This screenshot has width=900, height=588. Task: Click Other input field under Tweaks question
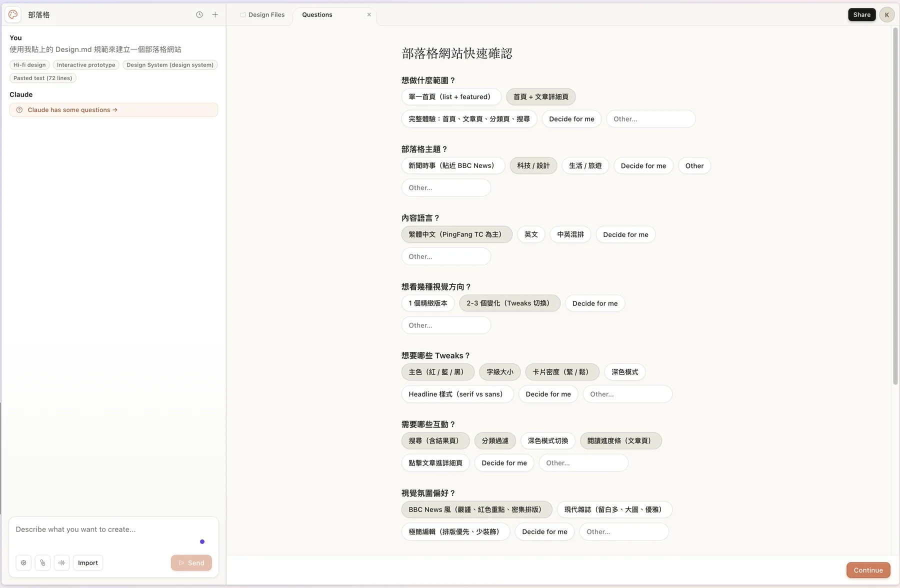pyautogui.click(x=627, y=394)
